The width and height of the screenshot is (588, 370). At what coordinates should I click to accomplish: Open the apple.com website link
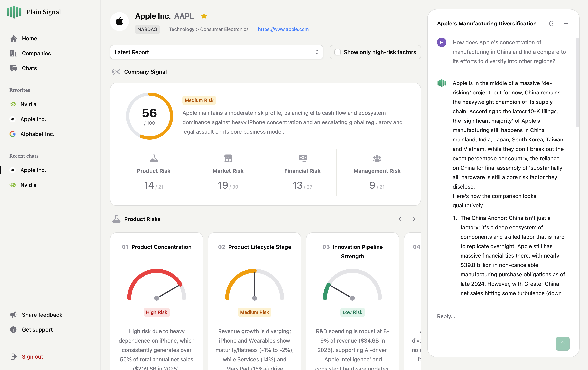pyautogui.click(x=283, y=29)
